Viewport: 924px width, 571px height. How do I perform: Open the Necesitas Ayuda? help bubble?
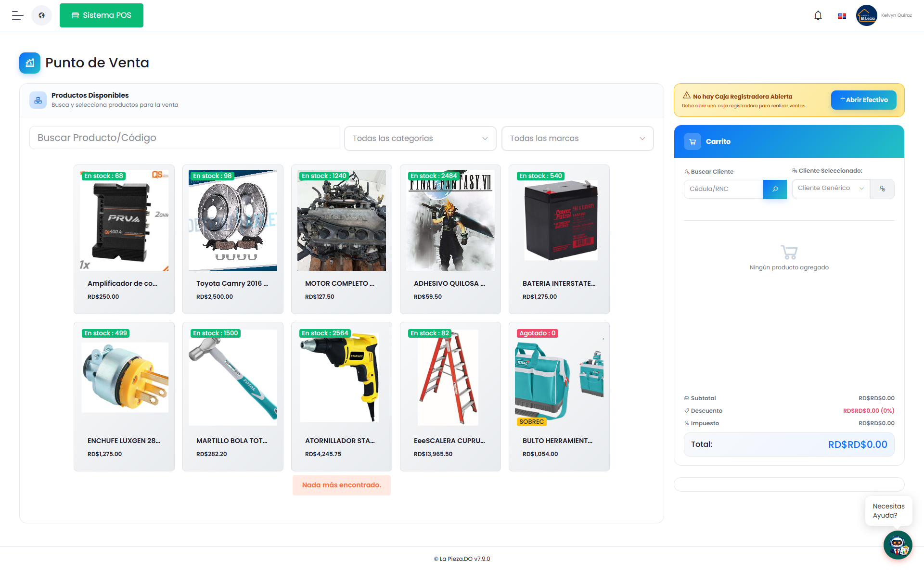(x=889, y=511)
